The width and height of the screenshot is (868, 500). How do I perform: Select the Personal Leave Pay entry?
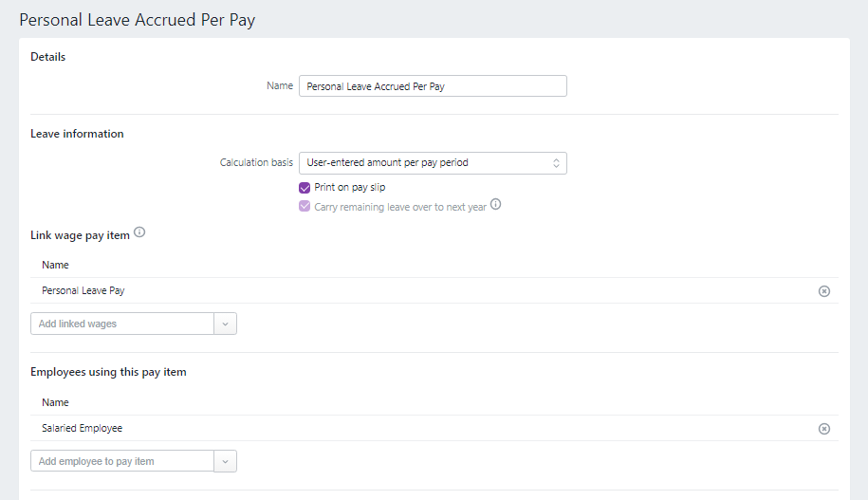83,291
